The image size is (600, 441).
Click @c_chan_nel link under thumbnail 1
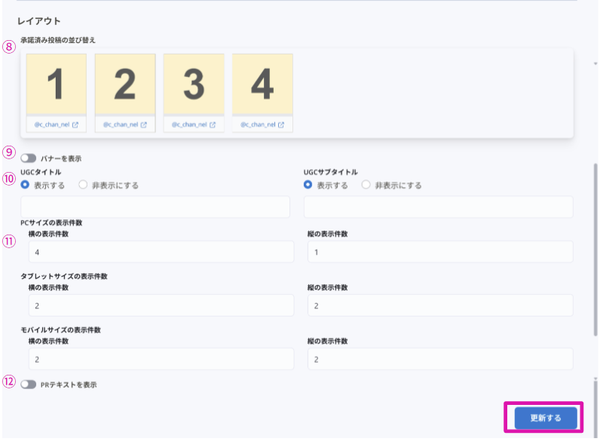(x=52, y=125)
